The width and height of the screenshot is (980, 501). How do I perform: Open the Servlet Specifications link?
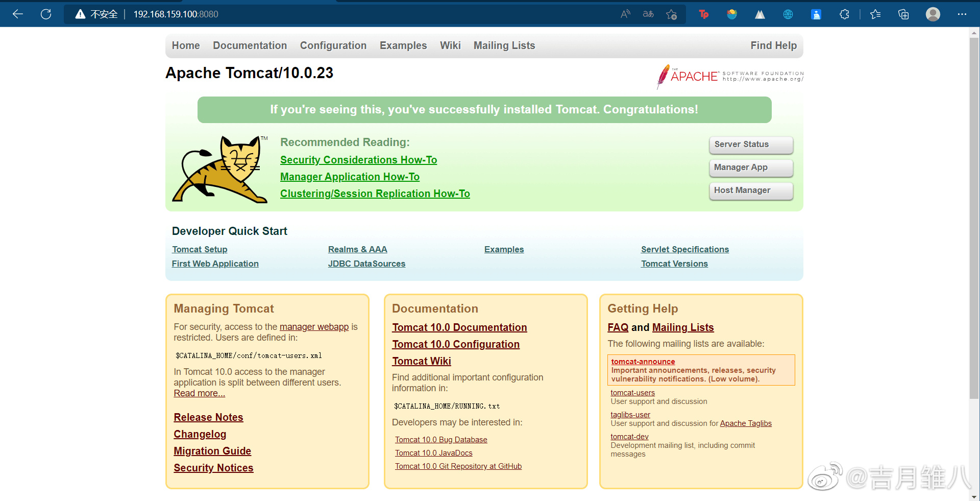[x=685, y=249]
